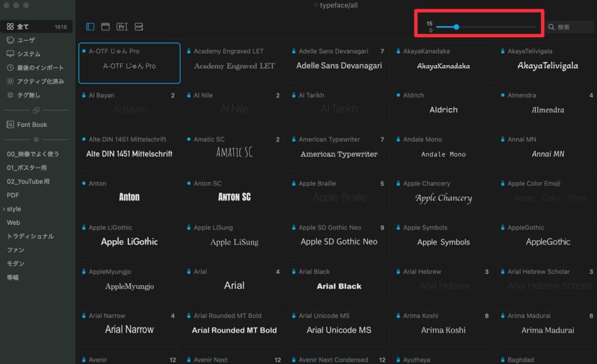Open Font Book in the sidebar
The image size is (597, 364).
click(32, 125)
